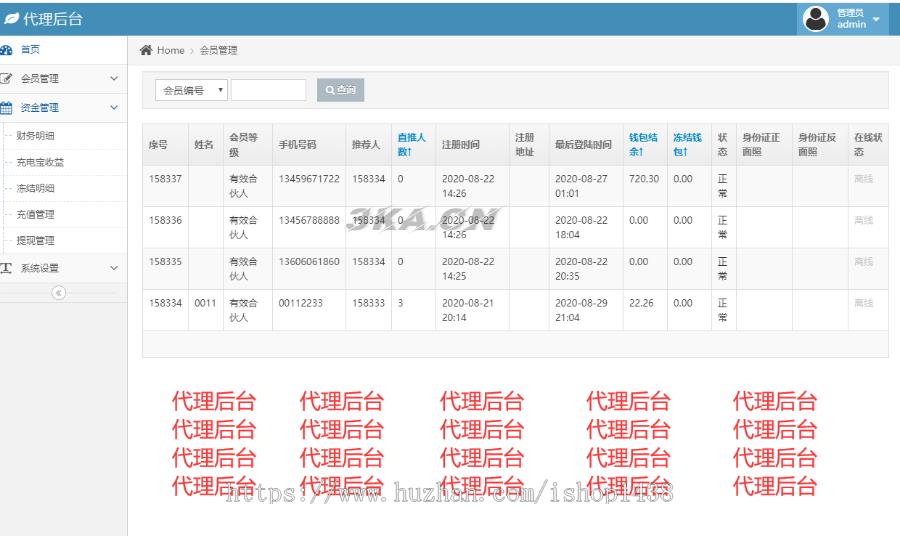Collapse the 资金管理 menu chevron
This screenshot has height=536, width=900.
(114, 107)
